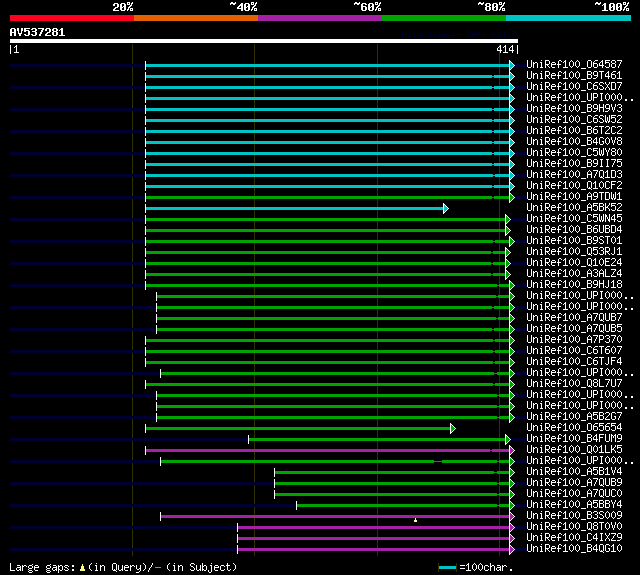Click the cyan =100char. scale bar legend
This screenshot has height=575, width=640.
pyautogui.click(x=448, y=567)
